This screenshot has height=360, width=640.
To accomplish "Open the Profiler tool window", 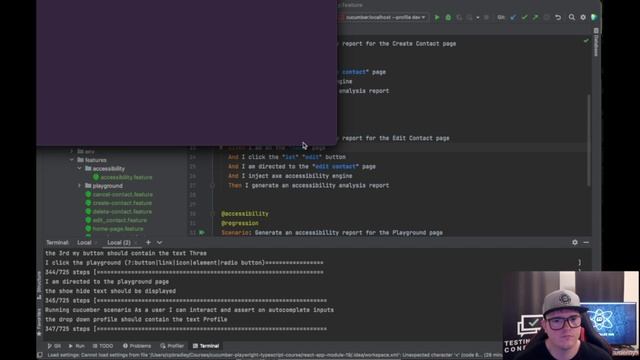I will click(172, 346).
